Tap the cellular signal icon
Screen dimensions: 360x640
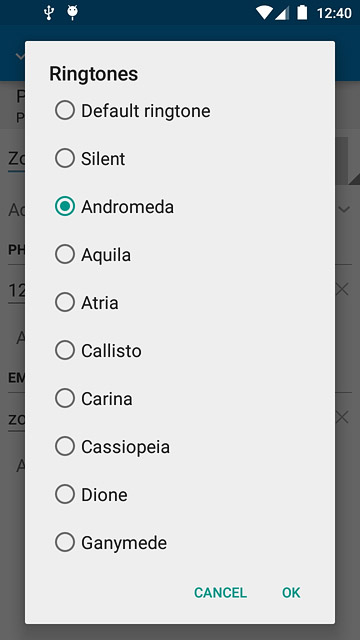282,13
